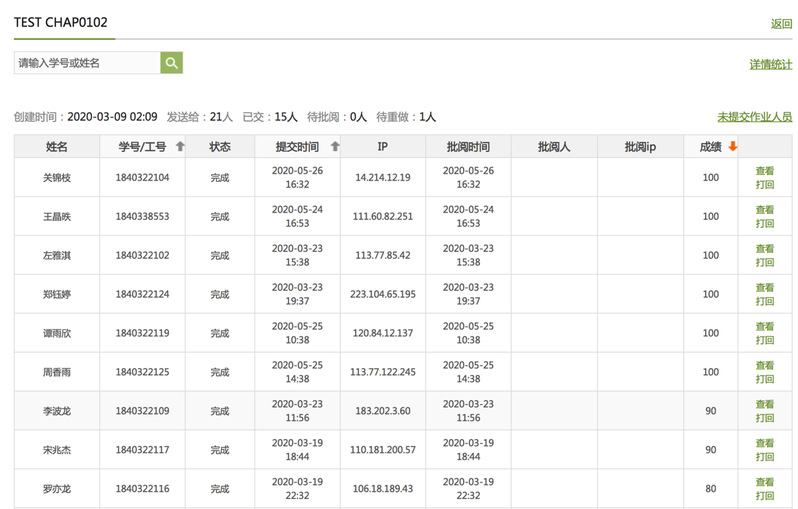The height and width of the screenshot is (509, 798).
Task: Sort by 提交时间 using gray arrow
Action: (335, 147)
